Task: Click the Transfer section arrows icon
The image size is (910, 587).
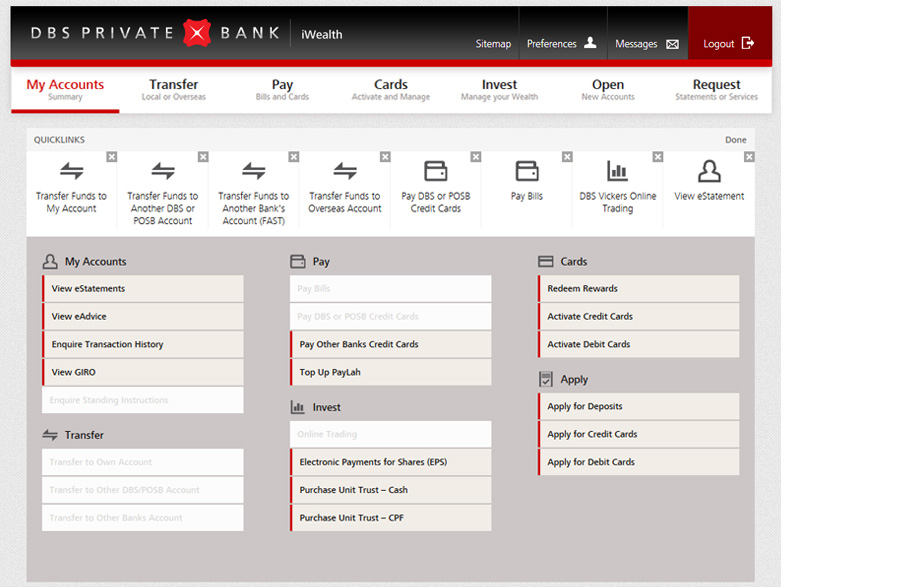Action: click(50, 435)
